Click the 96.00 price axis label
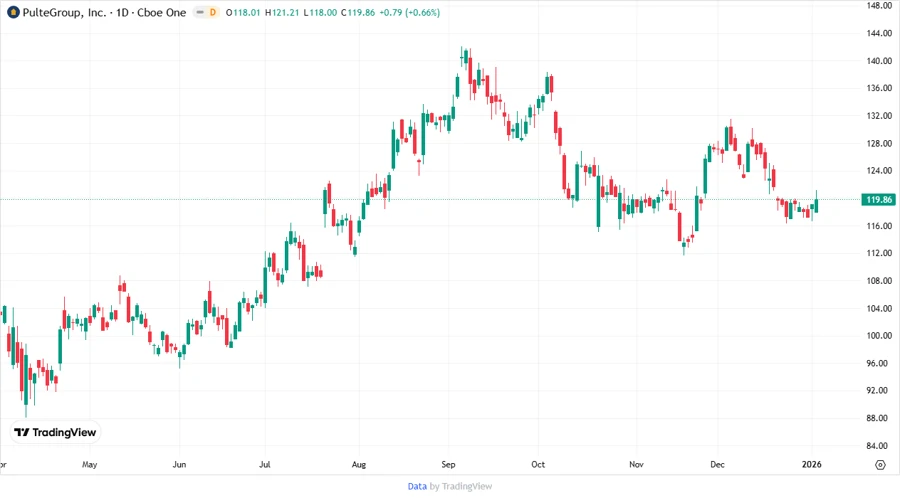Viewport: 900px width, 498px height. [x=879, y=363]
